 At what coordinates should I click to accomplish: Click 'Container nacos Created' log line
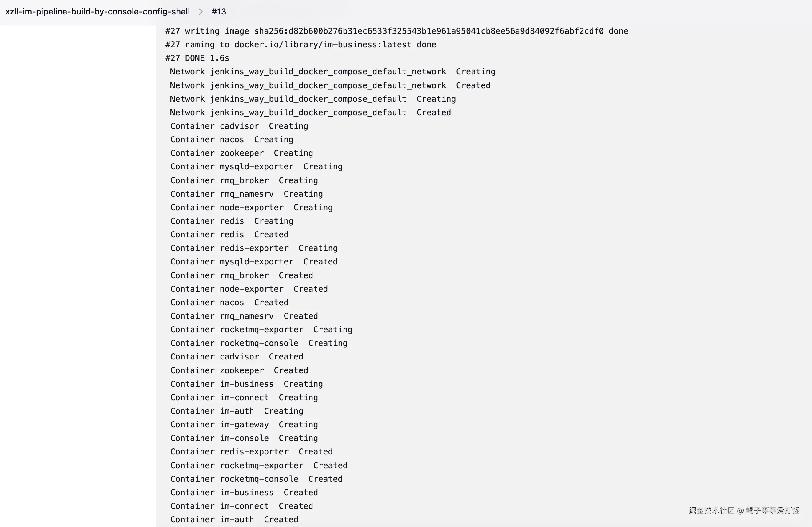(229, 303)
